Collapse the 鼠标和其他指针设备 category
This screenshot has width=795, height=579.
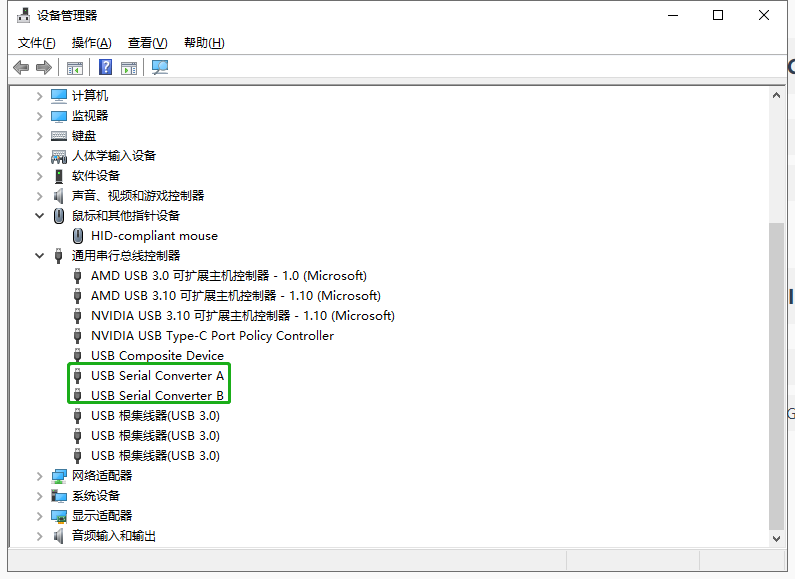point(40,216)
